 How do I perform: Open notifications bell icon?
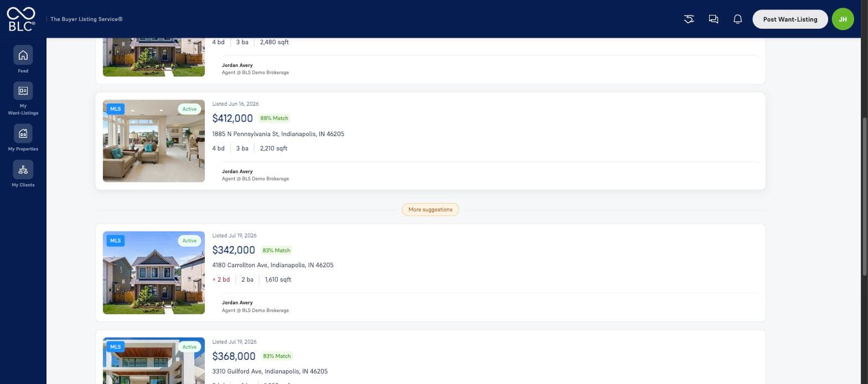point(737,19)
